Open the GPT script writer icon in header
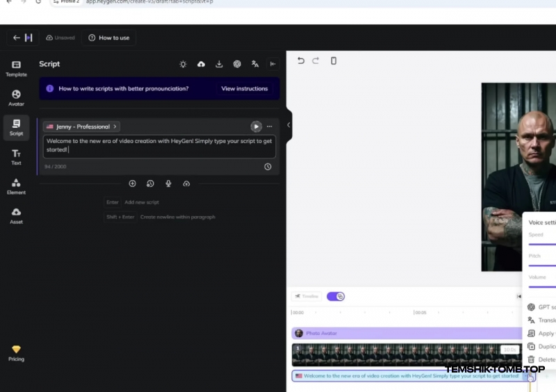This screenshot has width=556, height=392. point(237,64)
